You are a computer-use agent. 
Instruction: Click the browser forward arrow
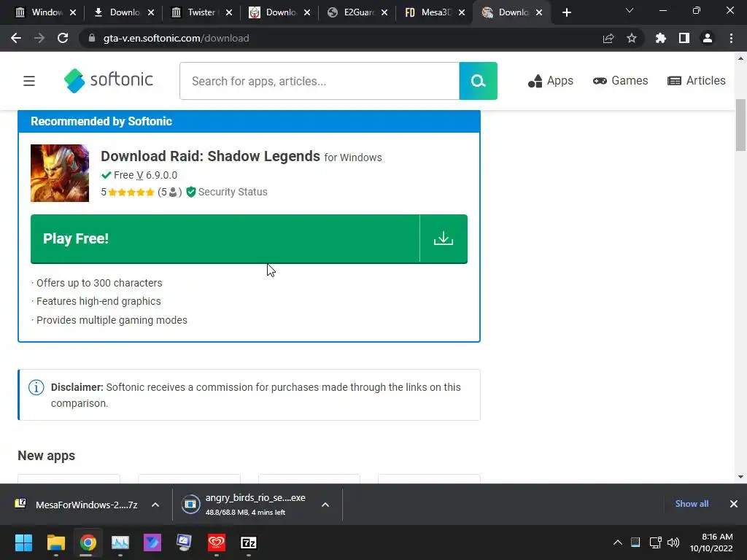click(39, 38)
